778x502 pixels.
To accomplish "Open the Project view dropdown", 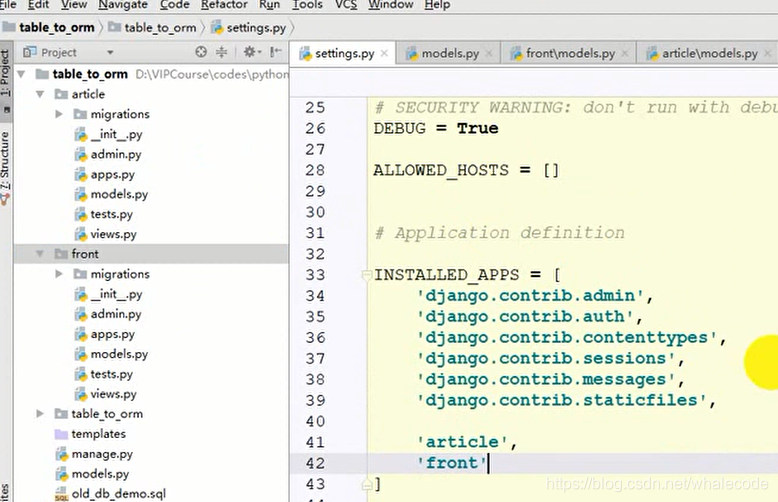I will click(110, 52).
